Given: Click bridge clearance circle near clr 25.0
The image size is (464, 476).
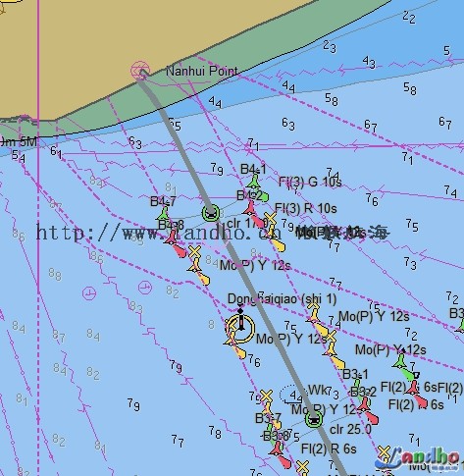Looking at the screenshot, I should click(314, 419).
